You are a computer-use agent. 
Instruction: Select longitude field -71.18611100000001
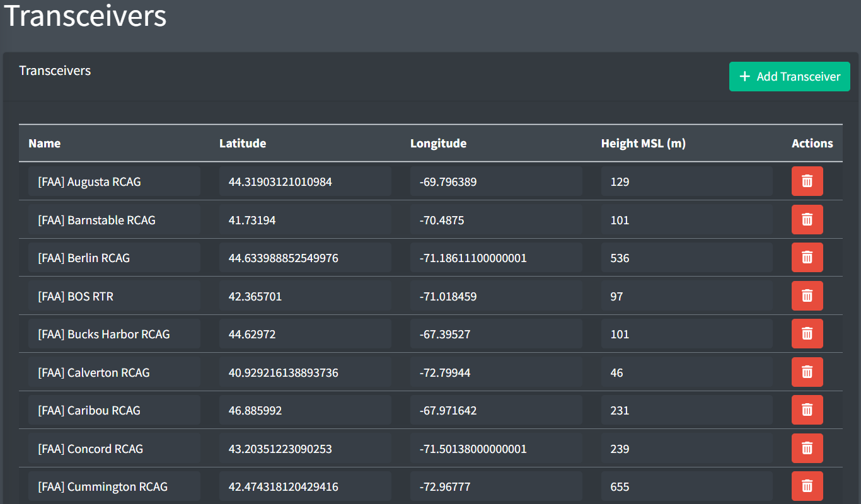(496, 258)
